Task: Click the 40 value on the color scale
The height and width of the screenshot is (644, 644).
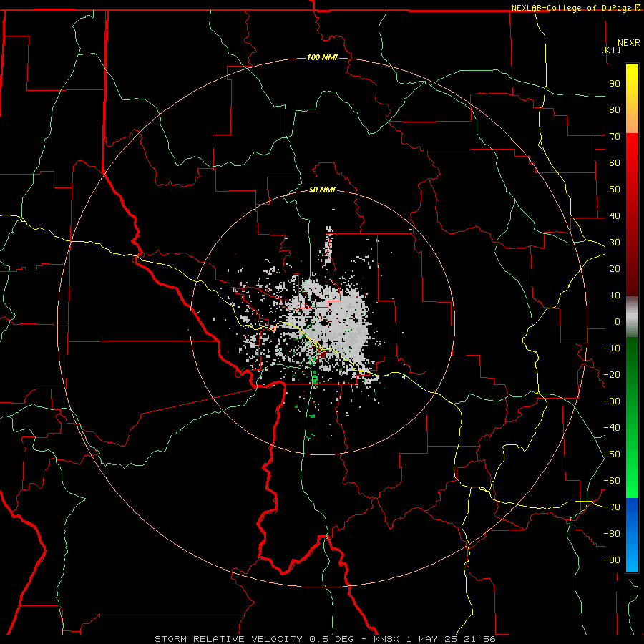Action: [615, 215]
